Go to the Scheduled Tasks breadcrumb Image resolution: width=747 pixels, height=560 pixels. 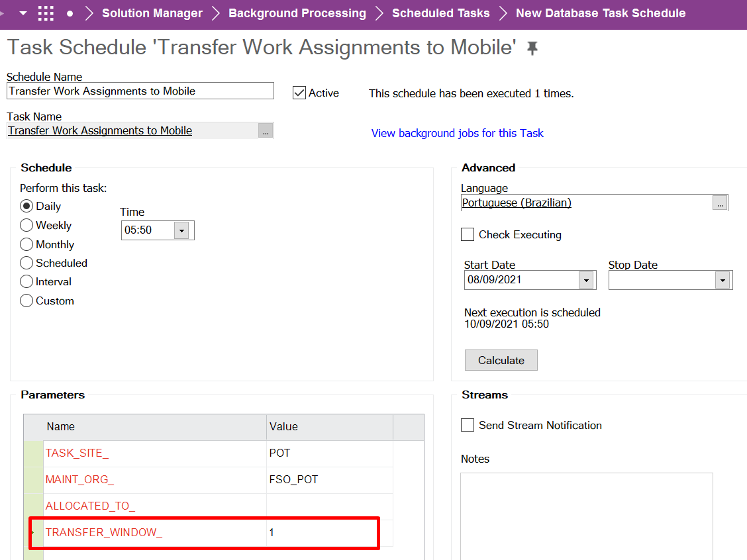tap(440, 13)
